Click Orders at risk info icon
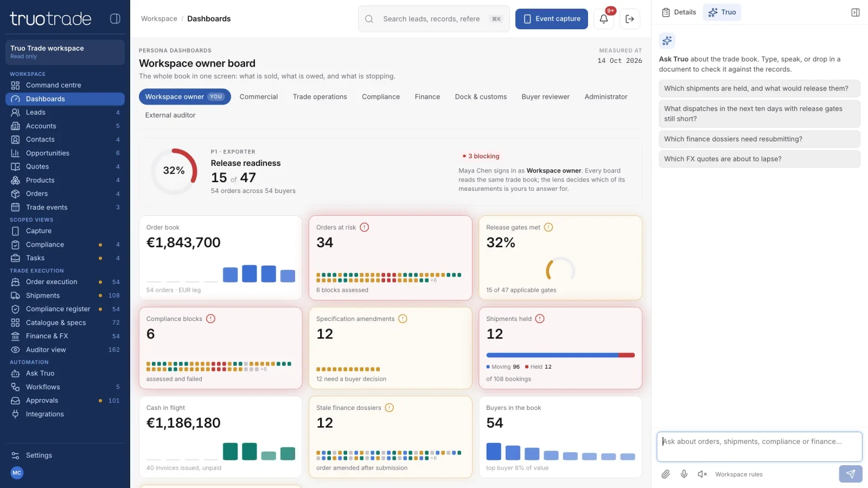 pyautogui.click(x=365, y=227)
